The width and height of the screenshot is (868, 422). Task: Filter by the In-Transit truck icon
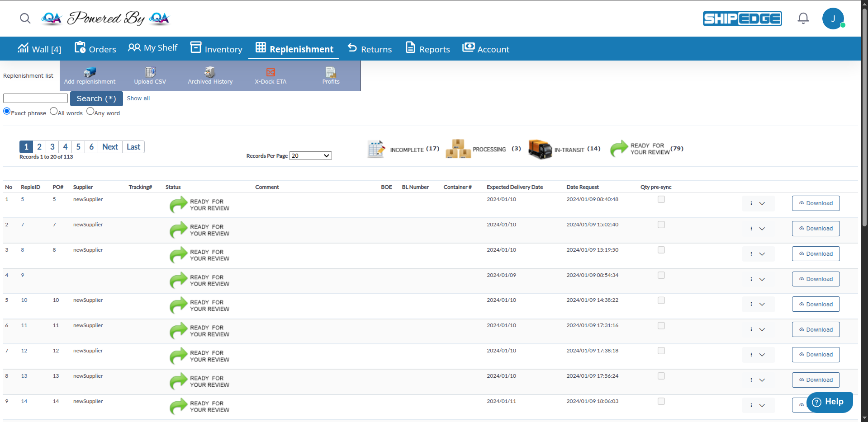pyautogui.click(x=540, y=149)
